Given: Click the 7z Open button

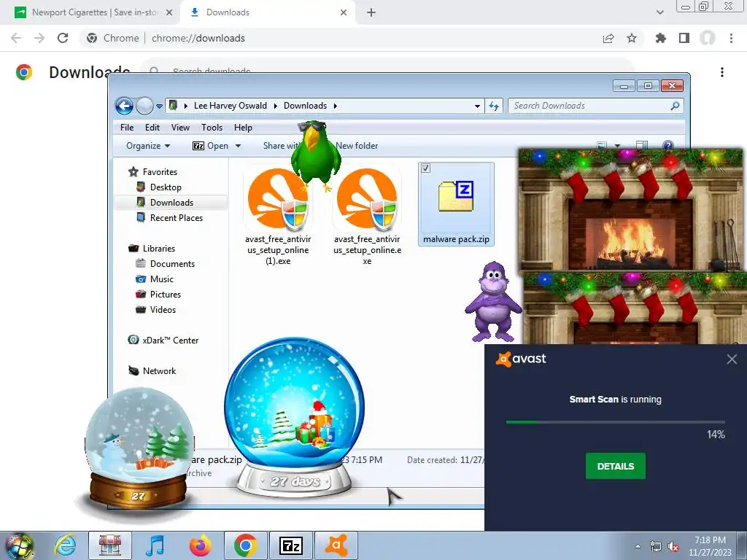Looking at the screenshot, I should [x=210, y=146].
